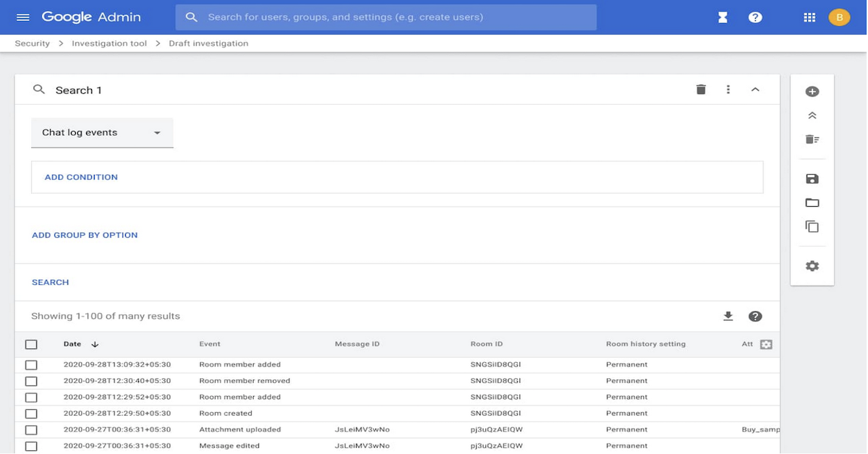Save the investigation using floppy disk icon

pos(812,179)
